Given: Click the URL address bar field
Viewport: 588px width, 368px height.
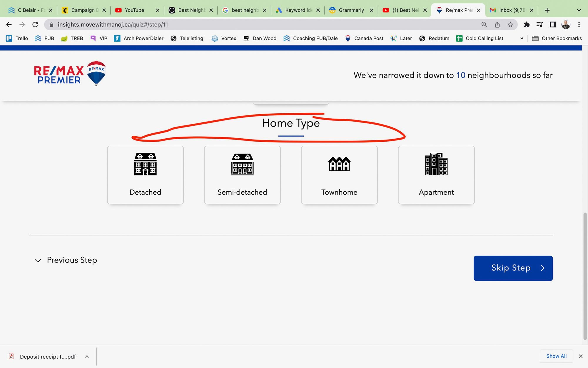Looking at the screenshot, I should pos(265,25).
